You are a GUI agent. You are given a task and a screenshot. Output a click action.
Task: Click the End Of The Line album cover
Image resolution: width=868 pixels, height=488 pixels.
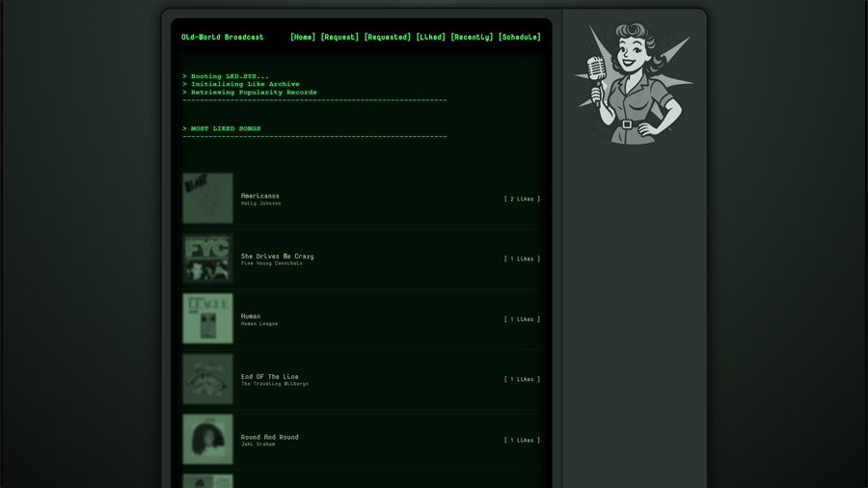pyautogui.click(x=207, y=379)
